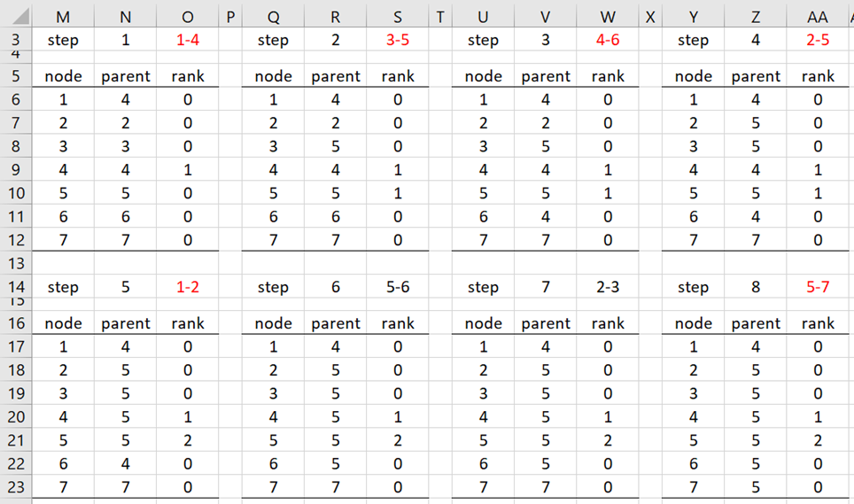Viewport: 854px width, 504px height.
Task: Select column P header
Action: coord(230,17)
